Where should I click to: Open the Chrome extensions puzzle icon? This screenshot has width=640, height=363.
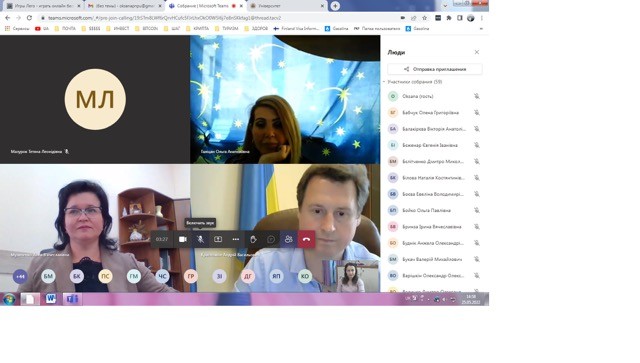pyautogui.click(x=449, y=18)
